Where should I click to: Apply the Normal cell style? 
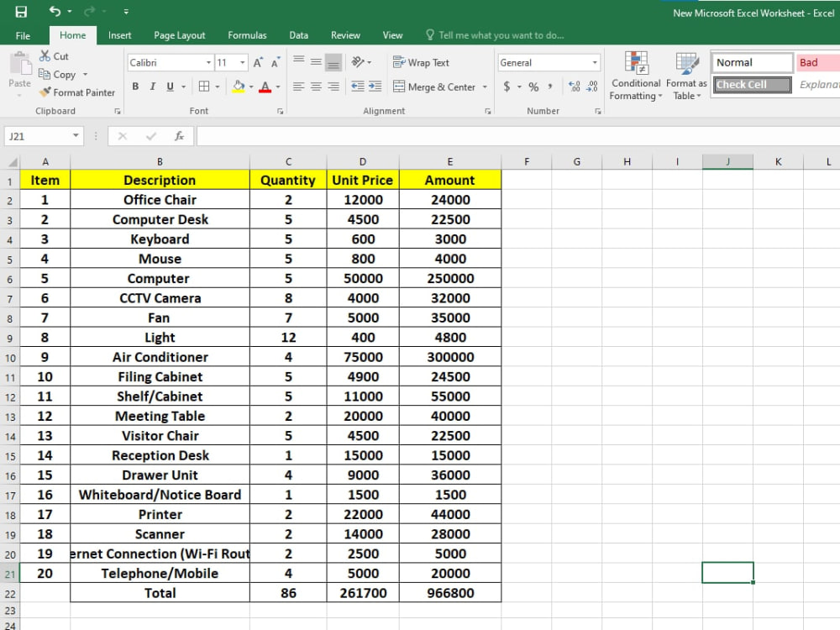[x=752, y=63]
